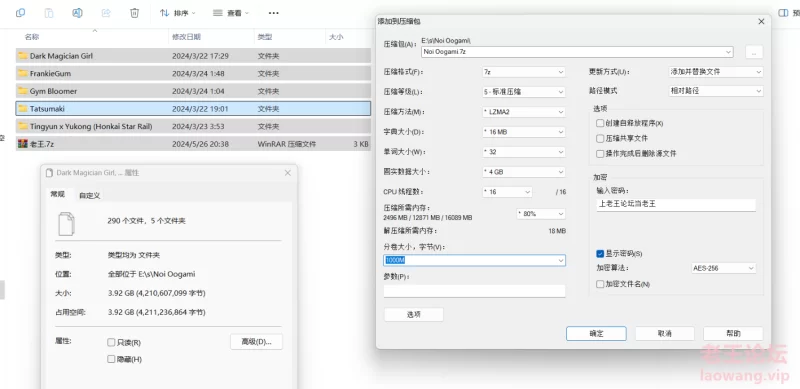Open the 压缩等级 dropdown
This screenshot has height=389, width=800.
(523, 92)
